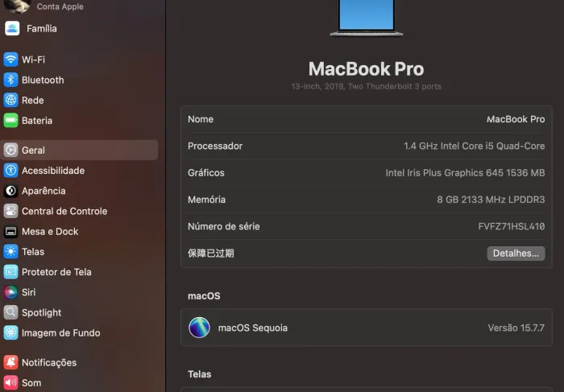Image resolution: width=564 pixels, height=392 pixels.
Task: Click the 保障已过期 warranty text
Action: pyautogui.click(x=211, y=254)
